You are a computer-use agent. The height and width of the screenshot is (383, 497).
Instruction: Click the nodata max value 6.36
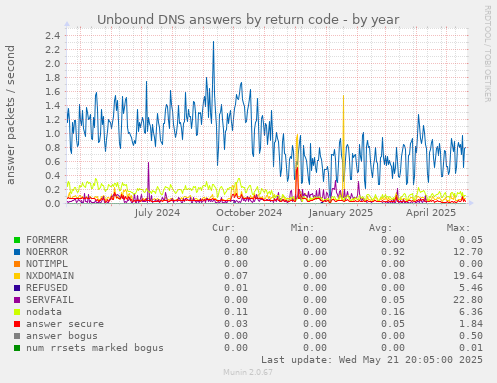click(x=471, y=312)
